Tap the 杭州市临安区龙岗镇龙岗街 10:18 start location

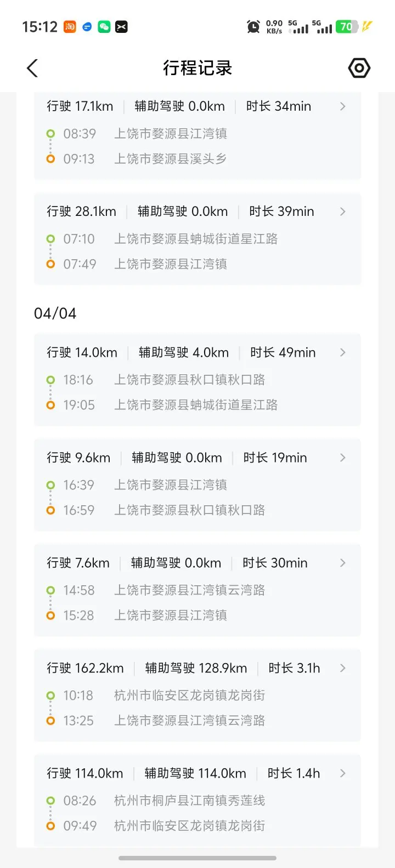coord(189,695)
